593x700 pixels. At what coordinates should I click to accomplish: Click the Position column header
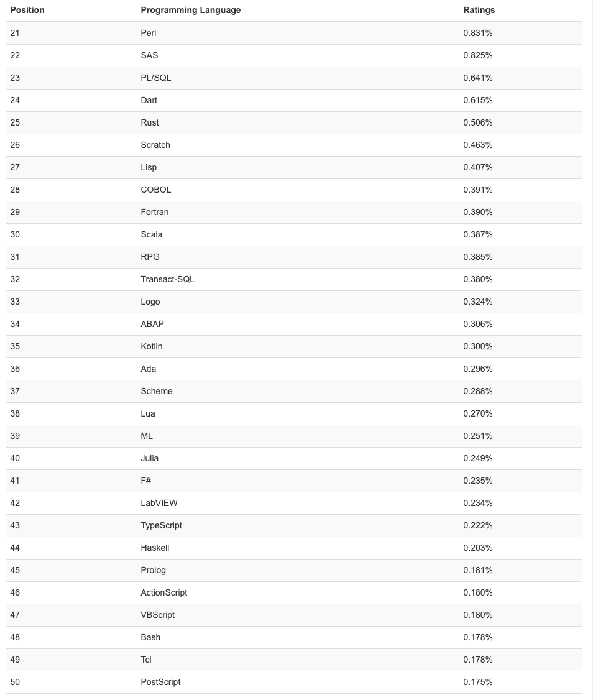click(27, 10)
